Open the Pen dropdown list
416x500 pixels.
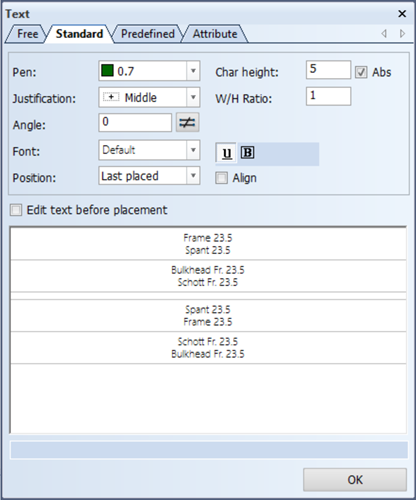[x=193, y=71]
